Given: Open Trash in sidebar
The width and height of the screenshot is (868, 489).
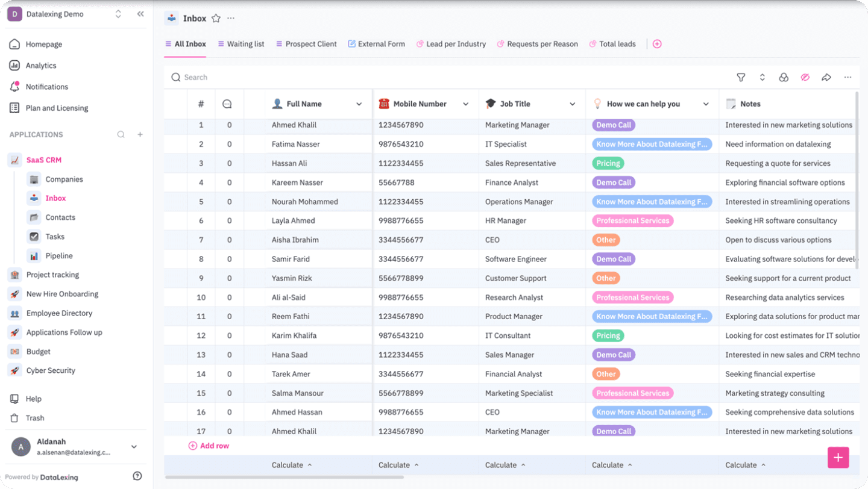Looking at the screenshot, I should [35, 418].
